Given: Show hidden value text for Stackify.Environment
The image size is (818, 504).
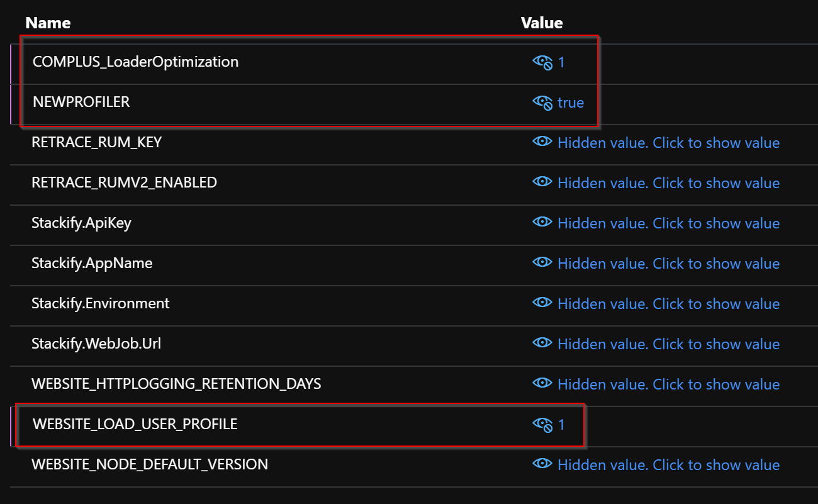Looking at the screenshot, I should (x=669, y=304).
